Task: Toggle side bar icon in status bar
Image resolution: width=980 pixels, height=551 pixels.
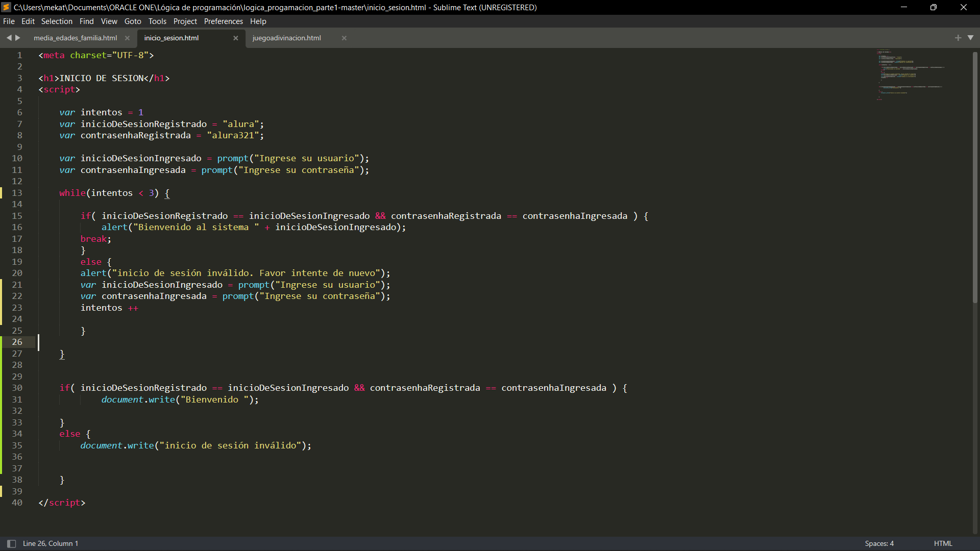Action: [x=11, y=544]
